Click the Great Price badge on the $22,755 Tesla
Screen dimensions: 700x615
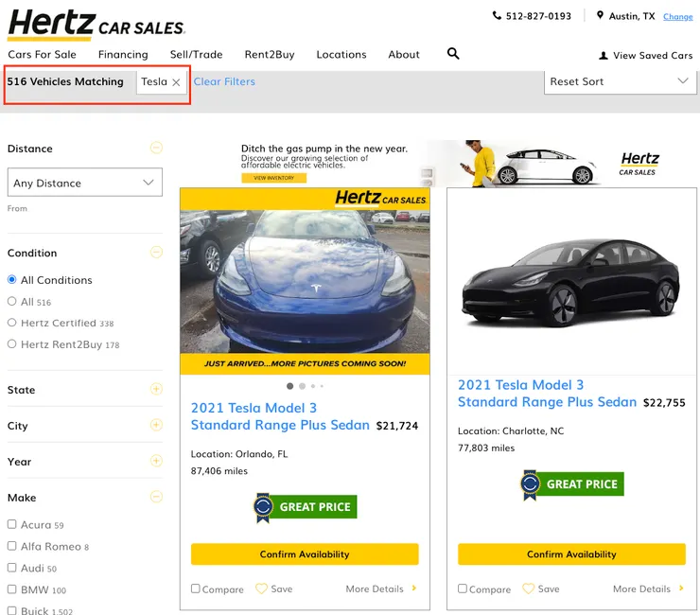572,484
